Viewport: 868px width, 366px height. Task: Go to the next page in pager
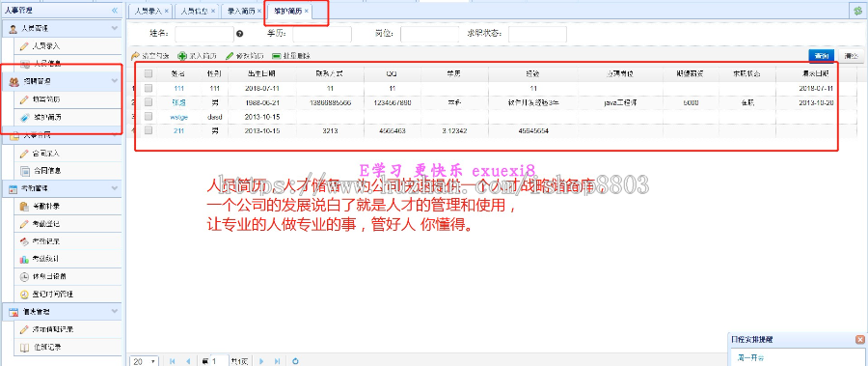[261, 361]
